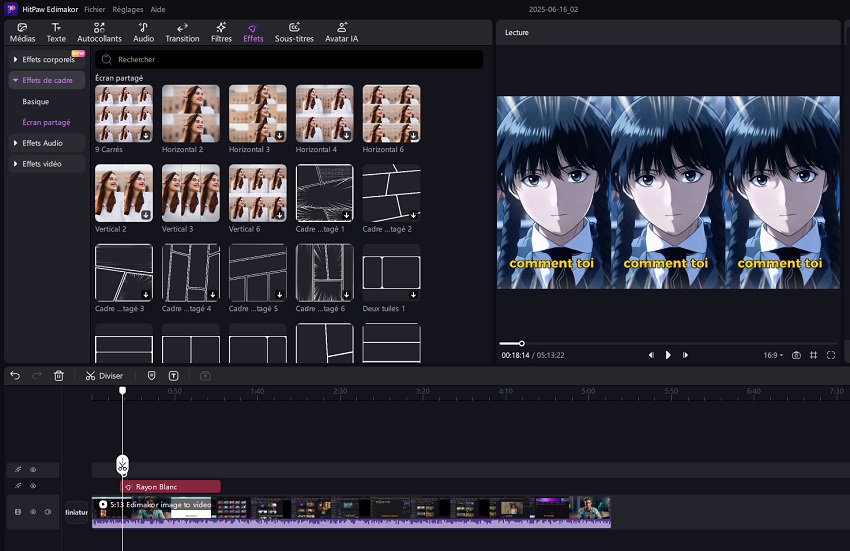Image resolution: width=850 pixels, height=551 pixels.
Task: Select the Edimakor image to video clip
Action: (351, 512)
